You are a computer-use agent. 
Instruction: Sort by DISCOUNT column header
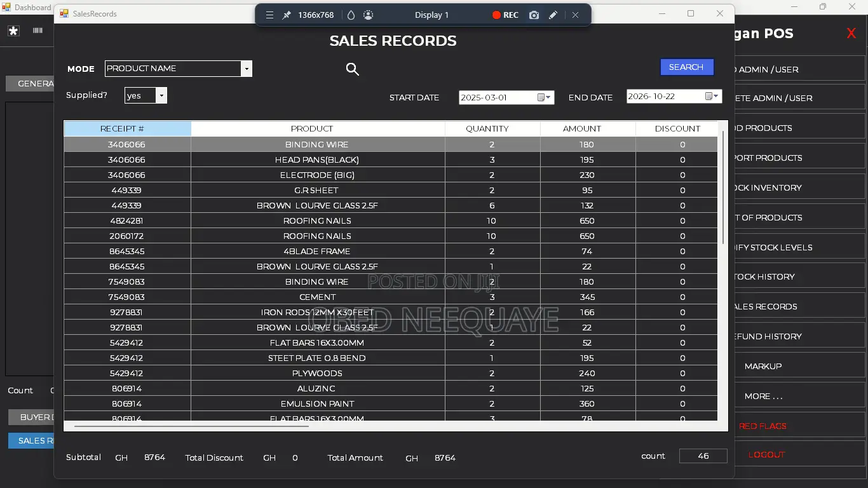coord(677,128)
